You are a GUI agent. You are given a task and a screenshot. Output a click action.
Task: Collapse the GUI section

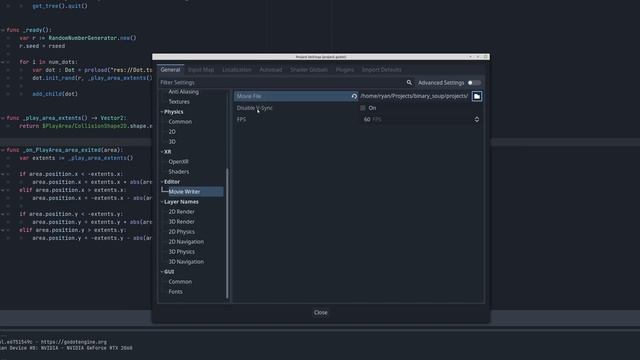[x=162, y=272]
